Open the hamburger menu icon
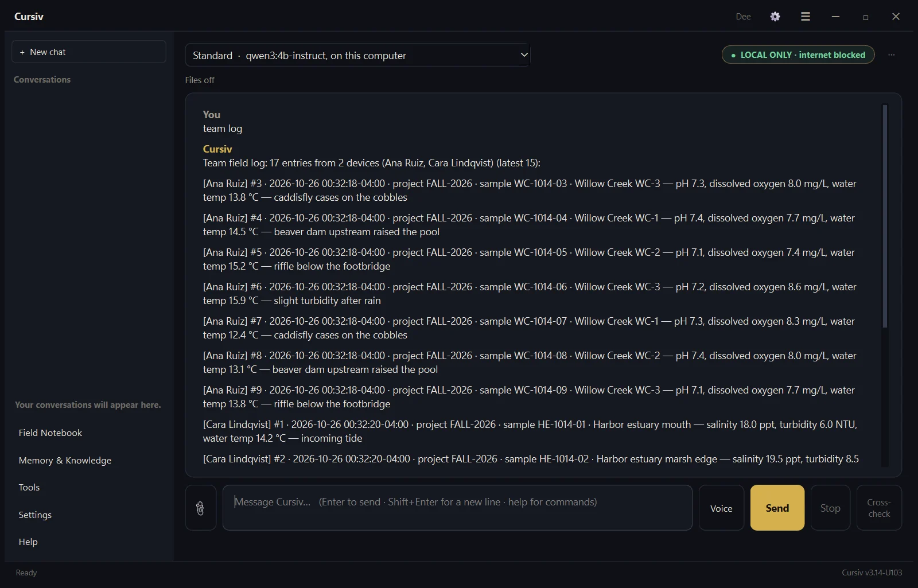The height and width of the screenshot is (588, 918). tap(806, 17)
